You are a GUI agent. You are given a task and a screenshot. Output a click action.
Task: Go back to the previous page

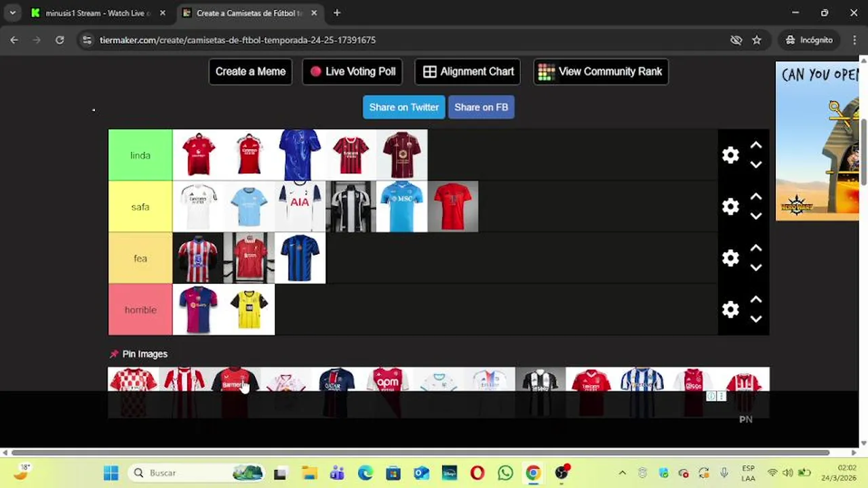14,40
